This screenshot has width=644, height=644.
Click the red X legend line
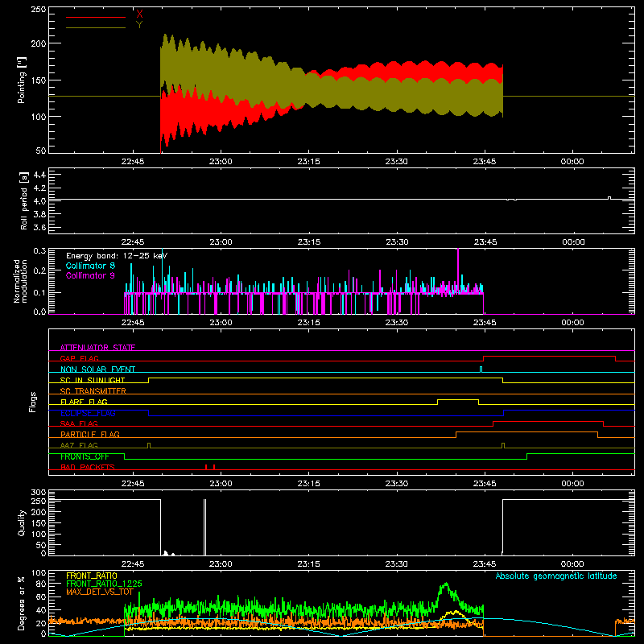pos(96,17)
